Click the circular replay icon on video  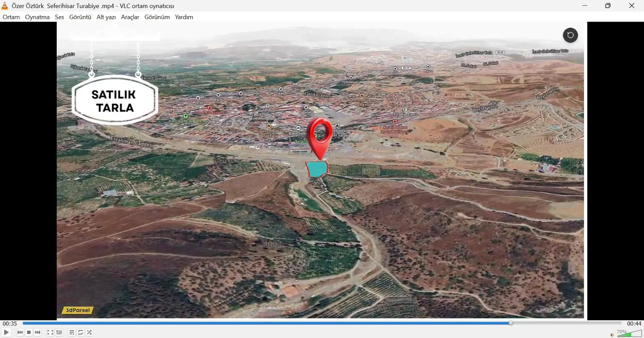click(x=570, y=35)
